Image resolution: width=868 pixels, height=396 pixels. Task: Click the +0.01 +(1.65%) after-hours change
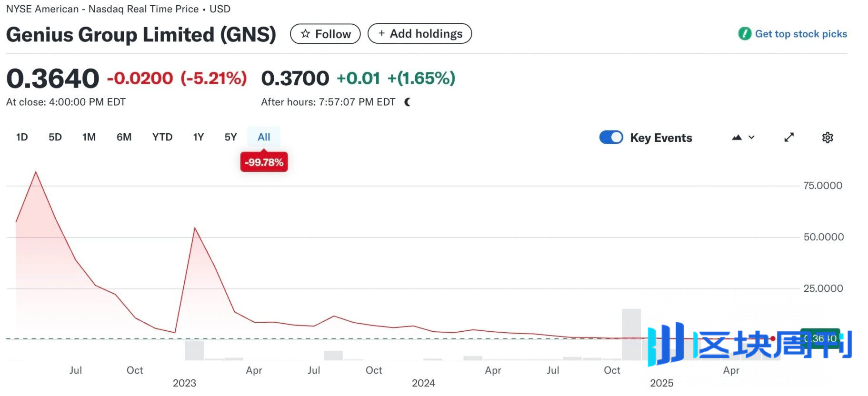click(396, 78)
